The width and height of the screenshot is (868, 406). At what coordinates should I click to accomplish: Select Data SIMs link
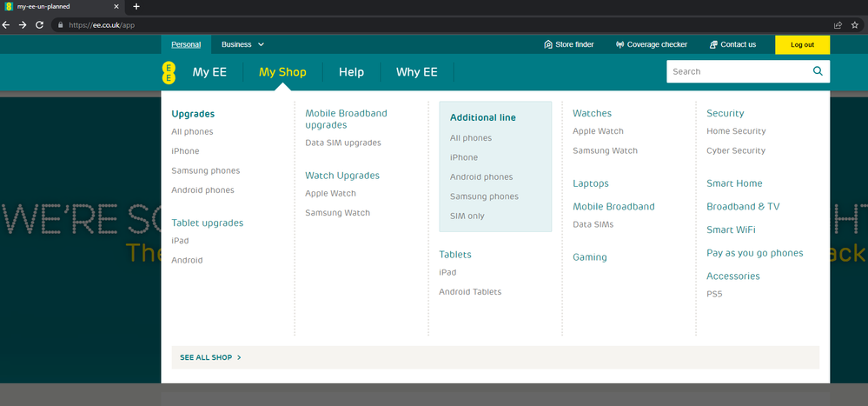click(593, 225)
